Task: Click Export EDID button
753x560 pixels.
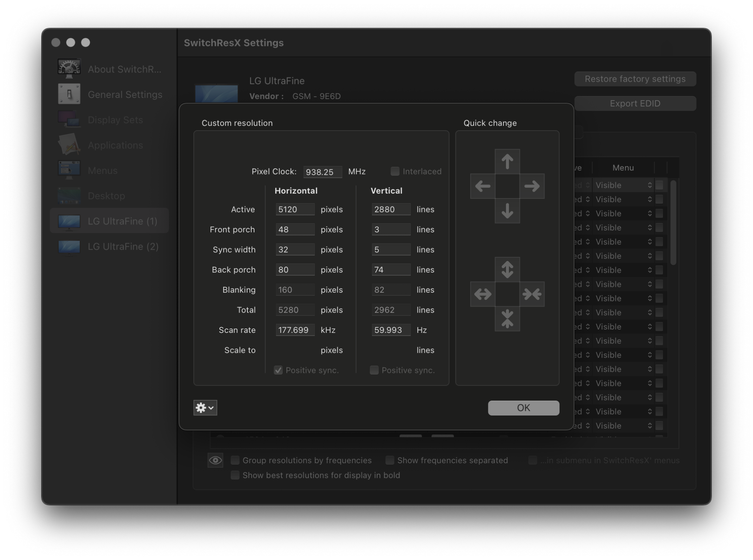Action: click(x=635, y=104)
